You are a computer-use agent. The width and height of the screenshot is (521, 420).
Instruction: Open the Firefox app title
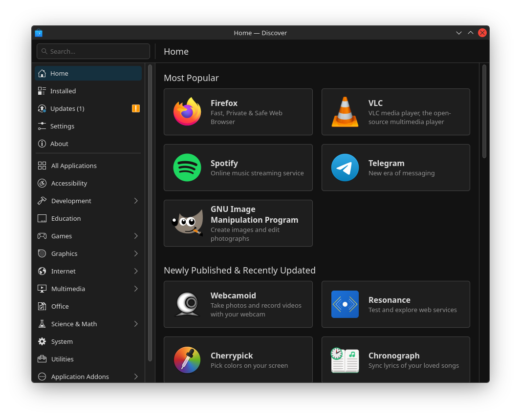224,103
